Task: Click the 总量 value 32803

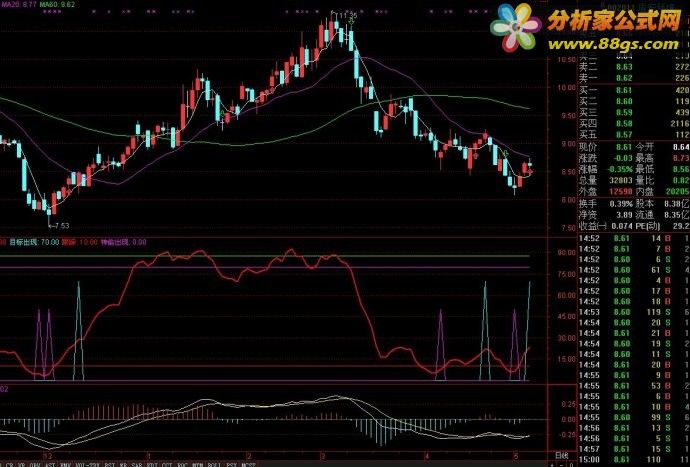Action: pyautogui.click(x=621, y=180)
